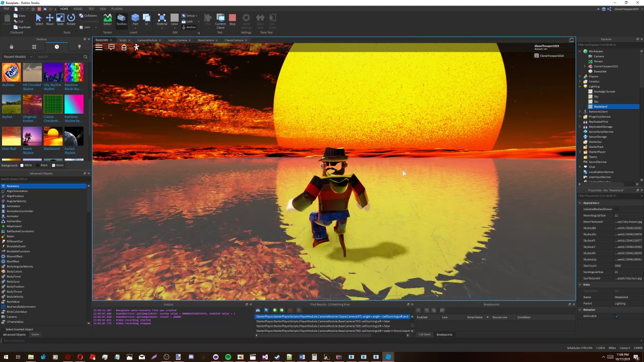Pick the Aurion Skybox thumbnail
The image size is (644, 362).
pyautogui.click(x=73, y=136)
